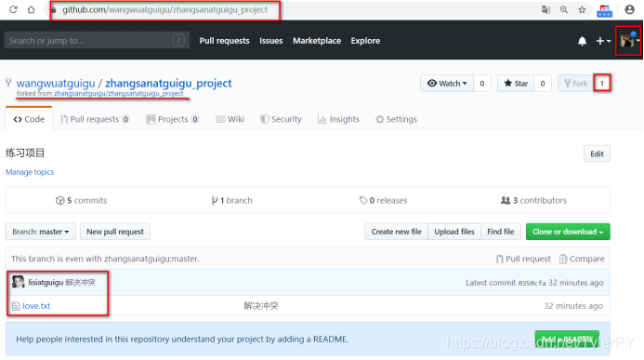Click the browser address bar URL
Viewport: 644px width, 360px height.
click(x=164, y=10)
